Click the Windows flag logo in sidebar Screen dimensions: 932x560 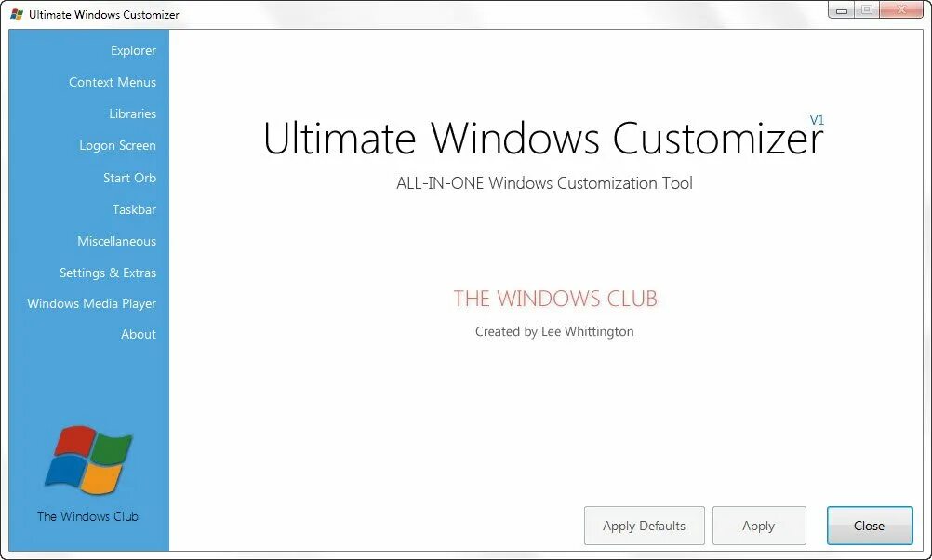point(88,460)
